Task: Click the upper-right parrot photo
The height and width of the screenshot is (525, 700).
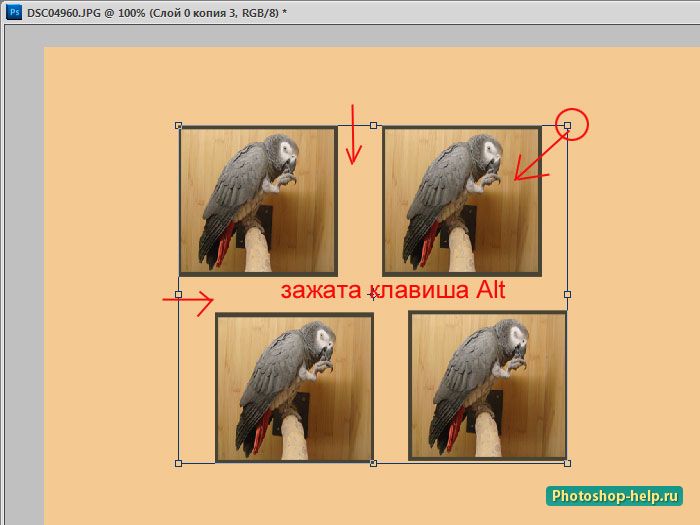Action: 462,201
